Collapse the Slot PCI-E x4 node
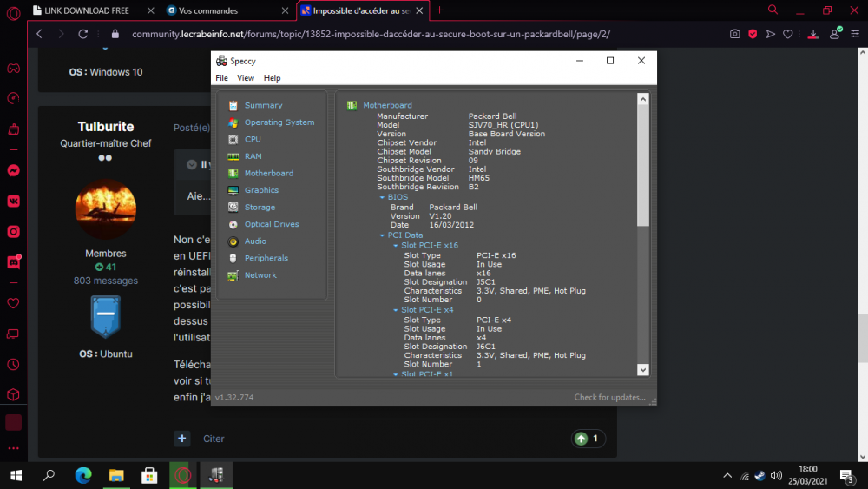 coord(395,310)
